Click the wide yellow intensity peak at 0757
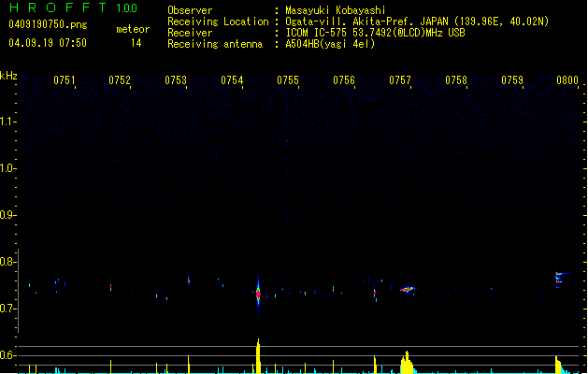The image size is (588, 374). point(407,363)
